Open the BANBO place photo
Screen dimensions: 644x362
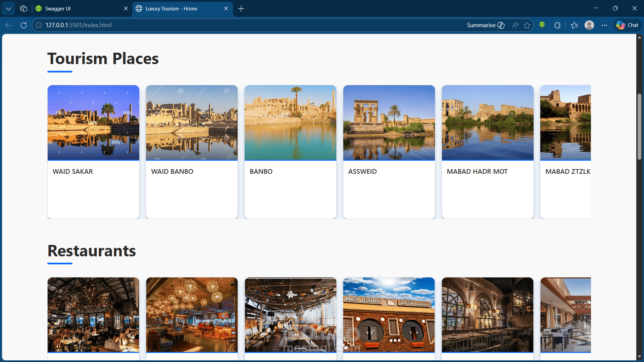pyautogui.click(x=290, y=122)
